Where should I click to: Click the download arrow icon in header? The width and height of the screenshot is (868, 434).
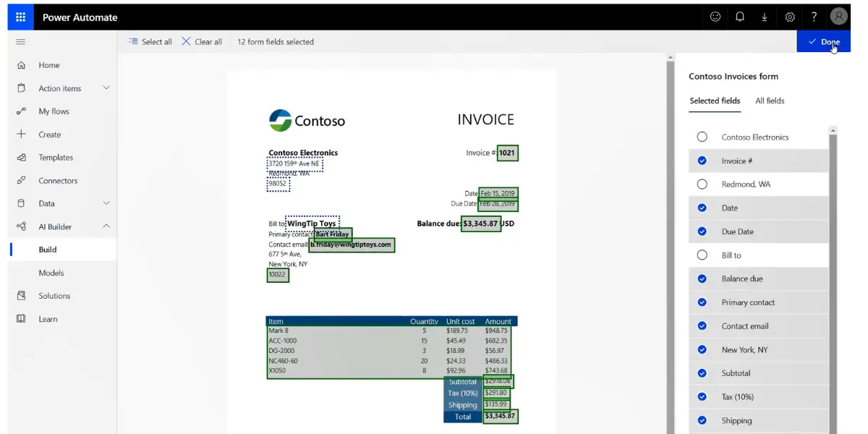pos(765,17)
